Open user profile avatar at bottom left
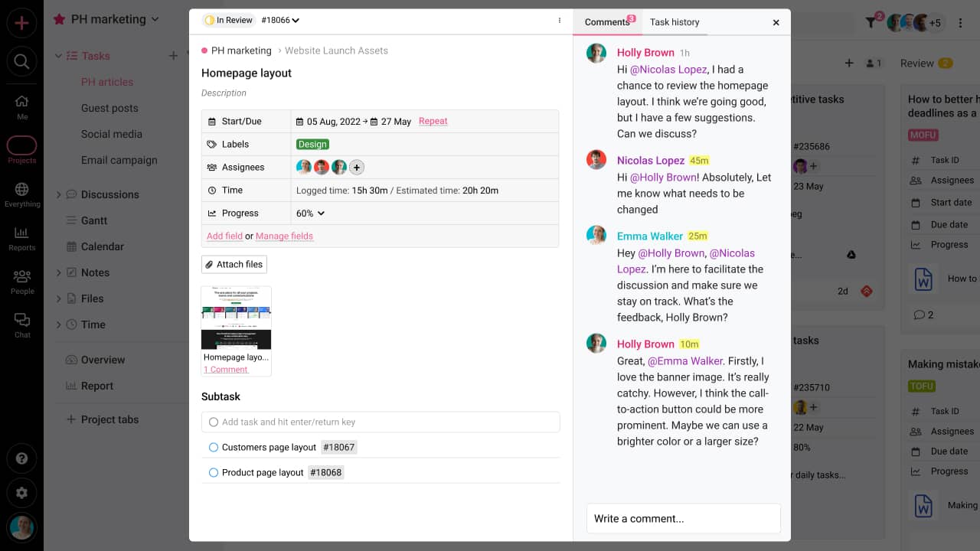The height and width of the screenshot is (551, 980). point(21,528)
